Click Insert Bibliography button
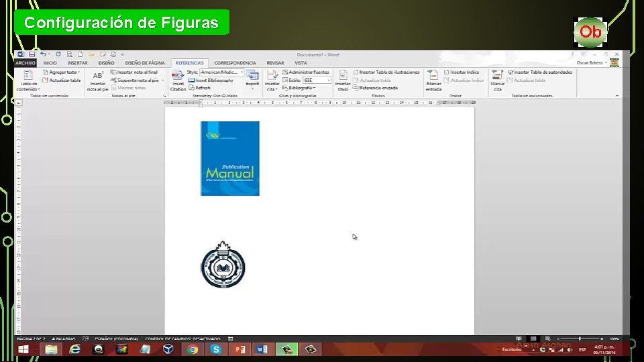 211,80
